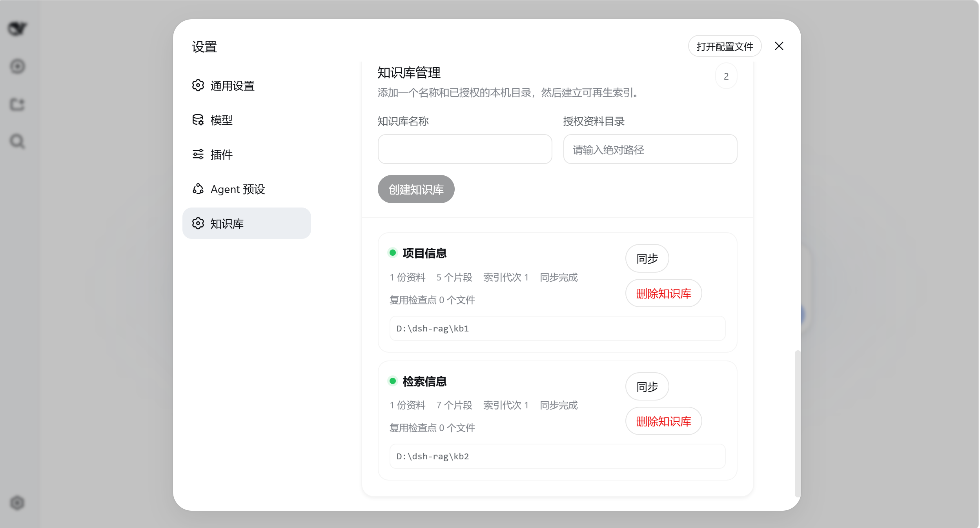Click the green status dot of 检索信息
Viewport: 980px width, 528px height.
[392, 381]
